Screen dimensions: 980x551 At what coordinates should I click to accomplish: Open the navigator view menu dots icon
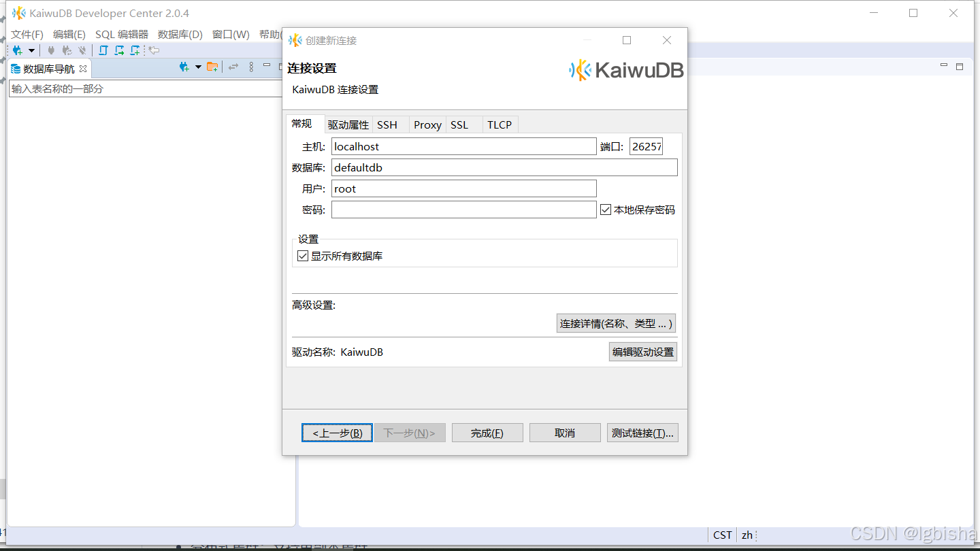click(251, 67)
